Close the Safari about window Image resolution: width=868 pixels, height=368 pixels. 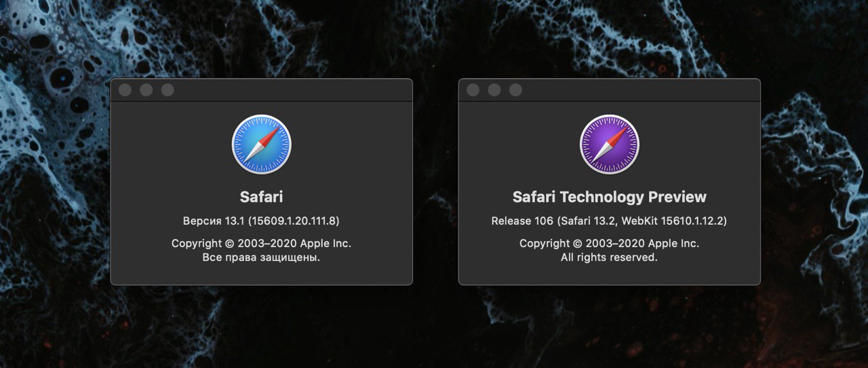[x=125, y=90]
